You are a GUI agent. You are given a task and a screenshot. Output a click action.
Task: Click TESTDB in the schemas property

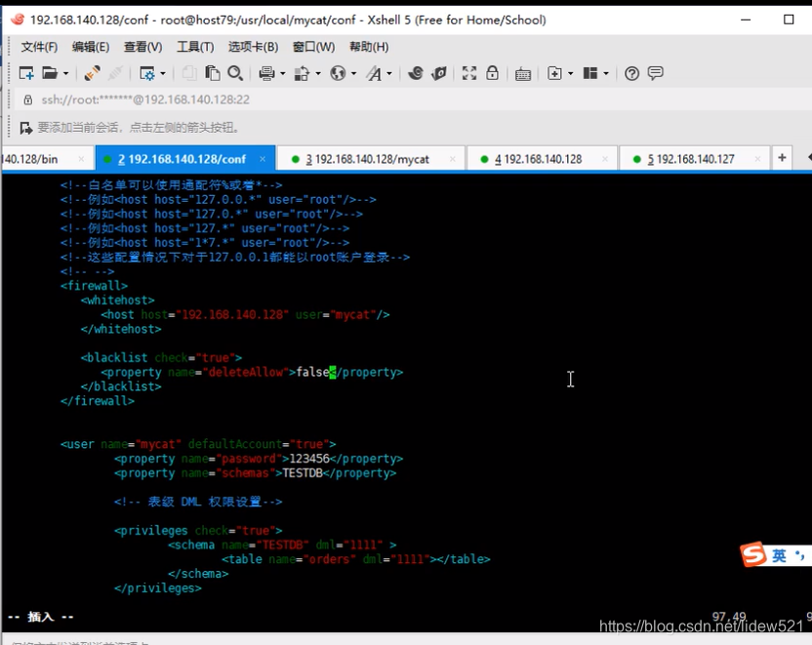303,472
